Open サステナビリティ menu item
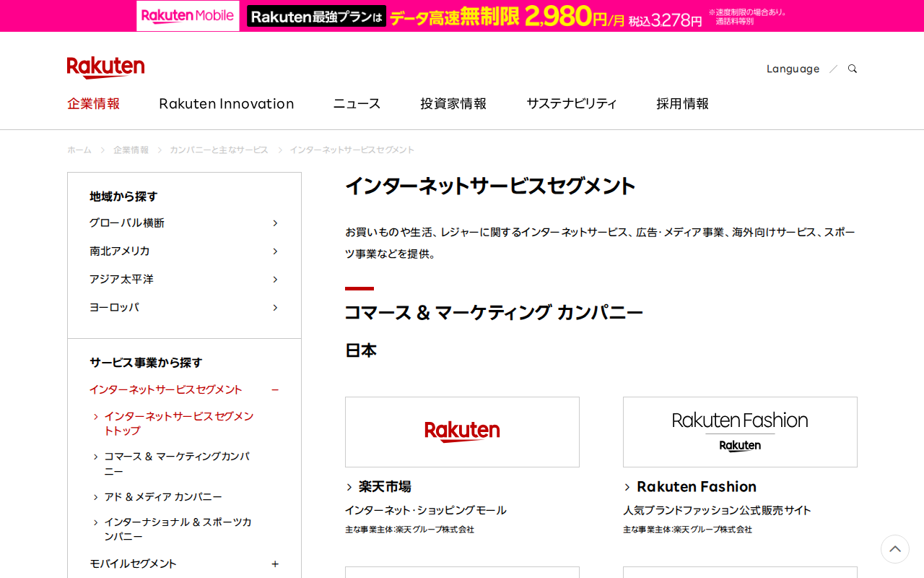The height and width of the screenshot is (578, 924). pyautogui.click(x=572, y=103)
